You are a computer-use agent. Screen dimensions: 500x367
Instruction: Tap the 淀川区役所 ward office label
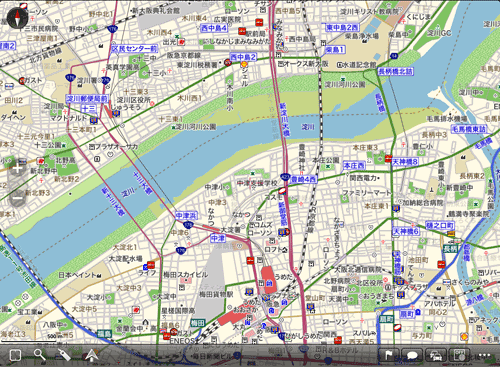(134, 100)
